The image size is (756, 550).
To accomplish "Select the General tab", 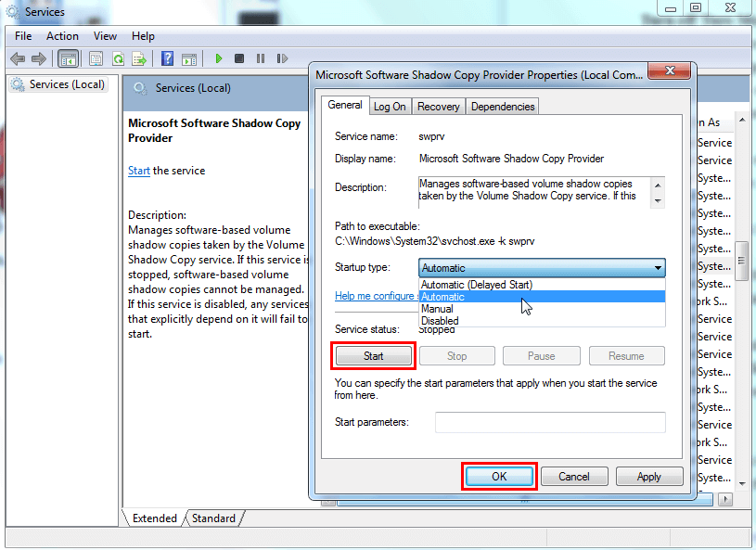I will pos(345,105).
